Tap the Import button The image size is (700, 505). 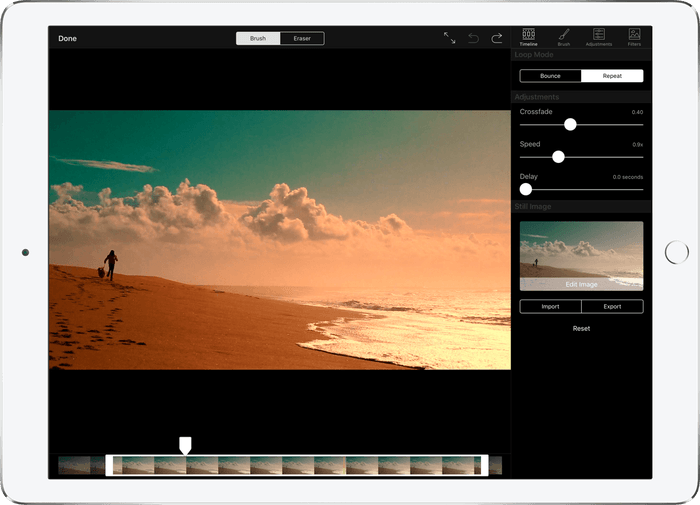pos(550,307)
